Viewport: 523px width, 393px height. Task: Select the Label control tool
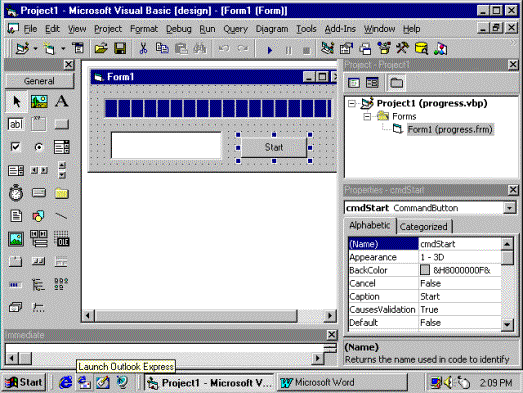(x=62, y=101)
